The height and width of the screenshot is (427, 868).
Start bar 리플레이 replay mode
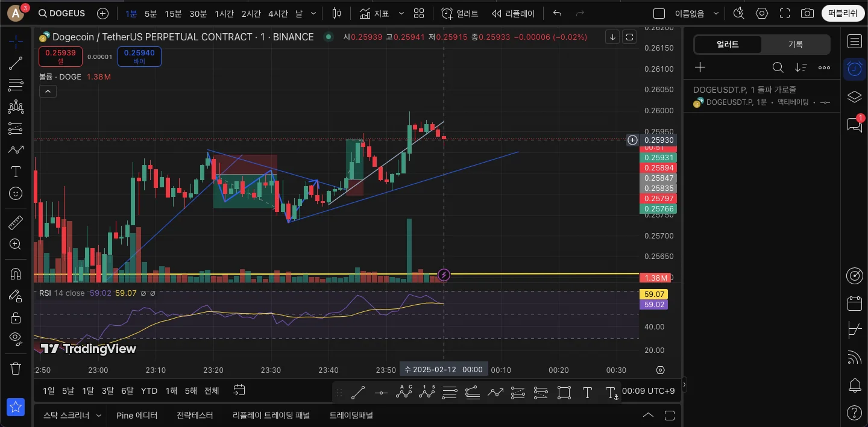coord(513,13)
